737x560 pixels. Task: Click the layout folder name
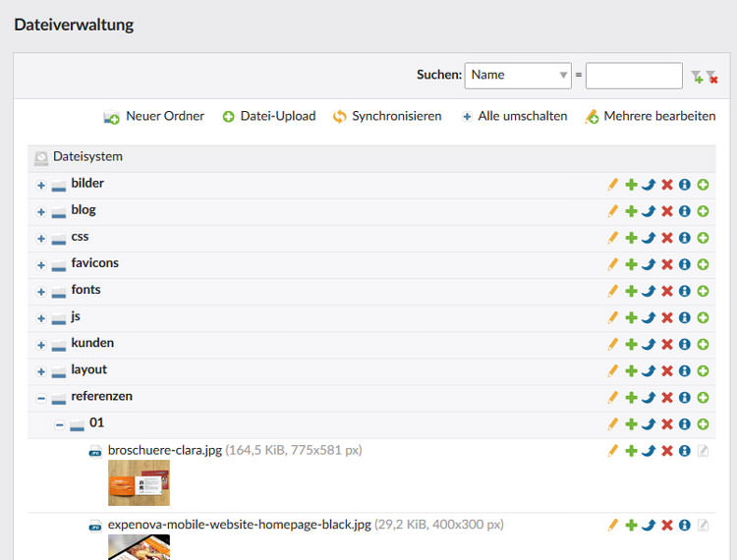(88, 369)
